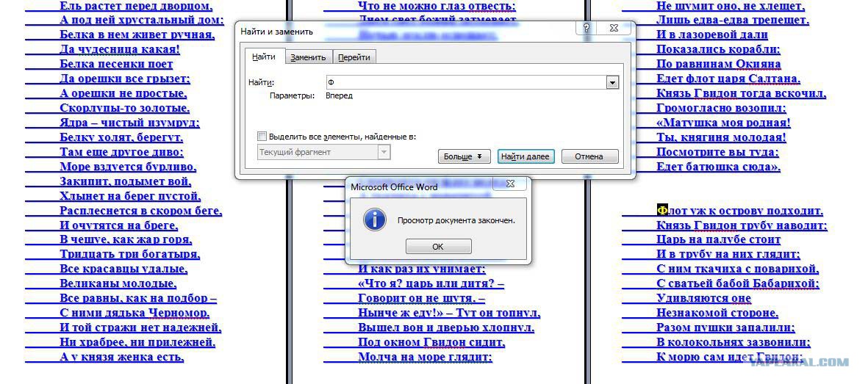Click the line Князь Гвидон трубу наводит
The height and width of the screenshot is (384, 868).
pyautogui.click(x=742, y=225)
